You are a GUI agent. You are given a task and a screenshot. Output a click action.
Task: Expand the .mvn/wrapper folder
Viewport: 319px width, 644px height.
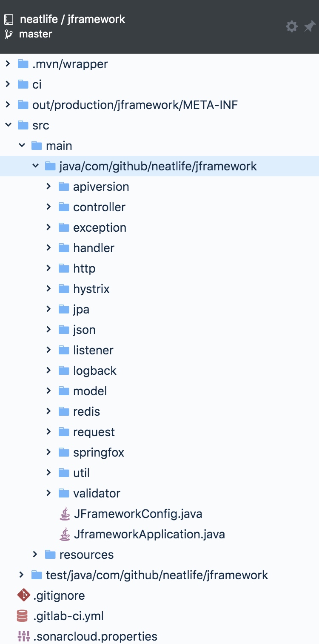point(8,64)
